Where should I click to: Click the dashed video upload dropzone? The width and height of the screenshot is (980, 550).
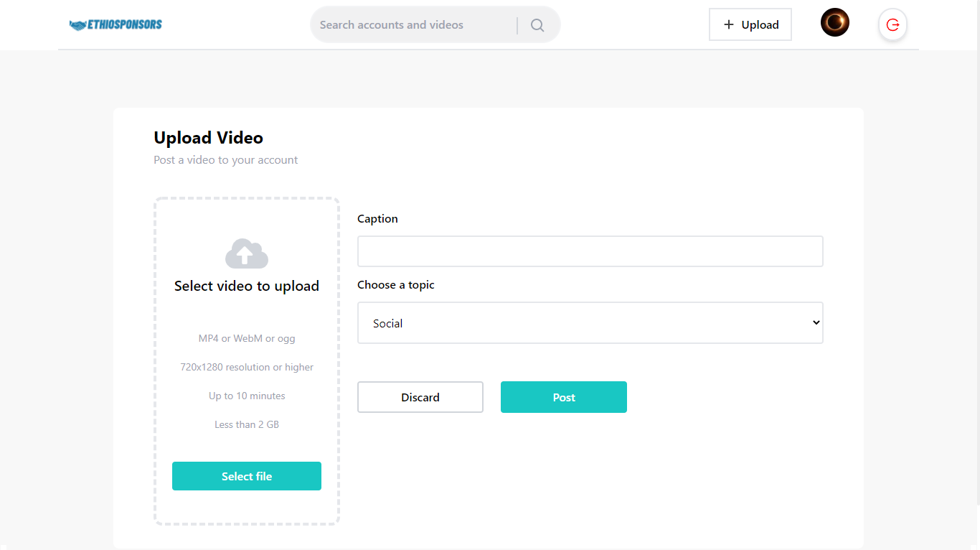[246, 360]
